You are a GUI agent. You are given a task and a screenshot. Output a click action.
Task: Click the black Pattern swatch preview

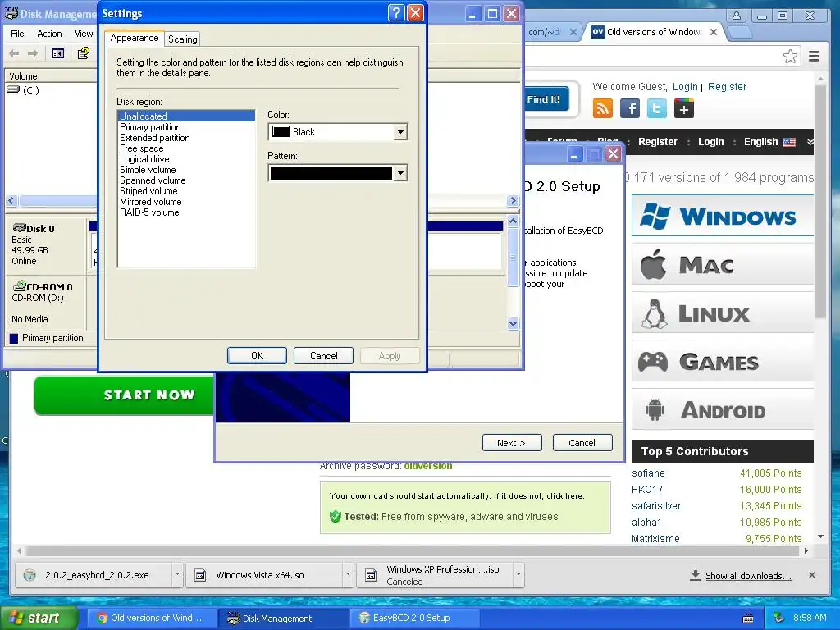[x=331, y=173]
